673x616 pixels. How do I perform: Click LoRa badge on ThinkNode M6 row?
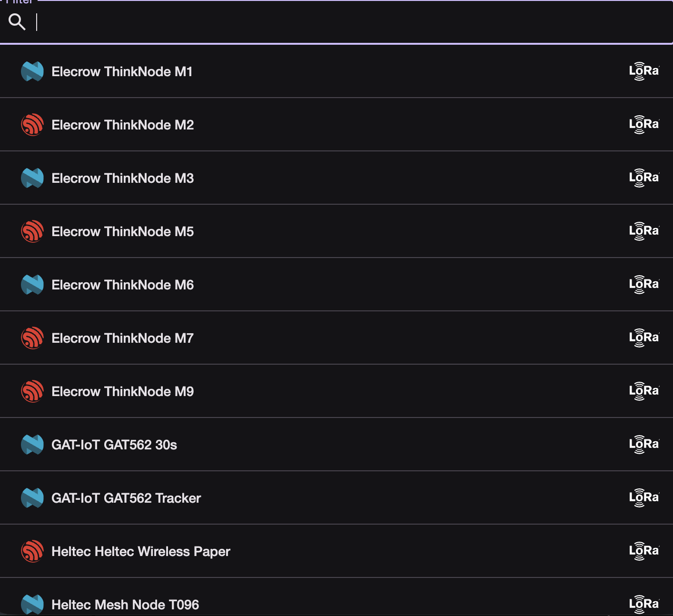pyautogui.click(x=644, y=285)
